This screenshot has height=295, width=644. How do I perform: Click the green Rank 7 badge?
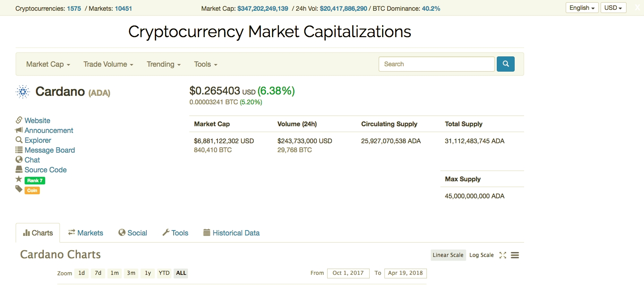click(35, 180)
